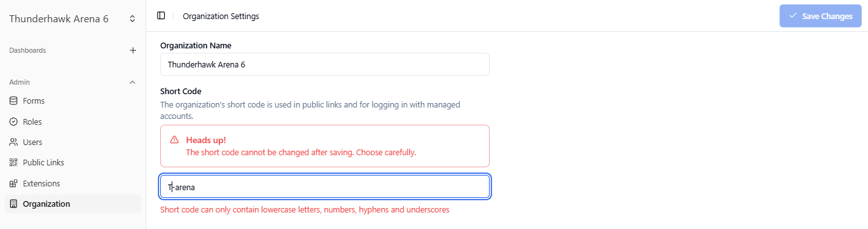Expand the Dashboards section label

click(x=27, y=50)
